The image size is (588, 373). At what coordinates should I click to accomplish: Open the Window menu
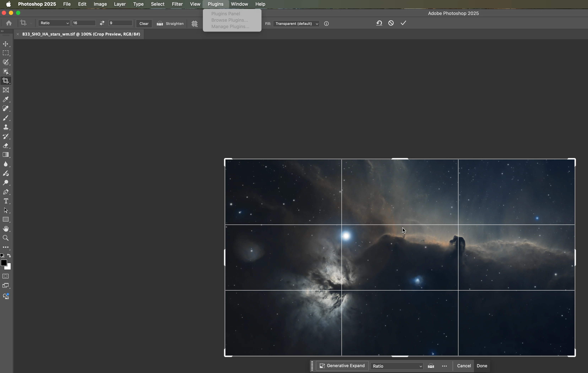tap(239, 4)
